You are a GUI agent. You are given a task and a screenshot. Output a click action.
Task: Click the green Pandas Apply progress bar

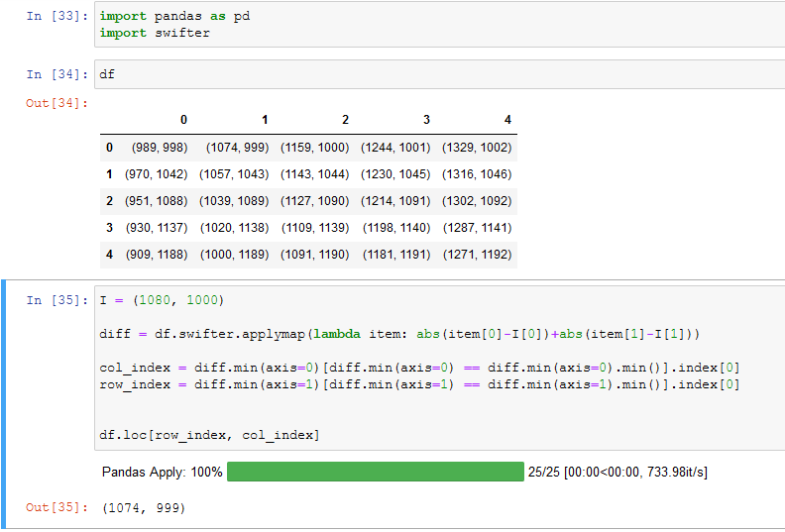click(375, 473)
